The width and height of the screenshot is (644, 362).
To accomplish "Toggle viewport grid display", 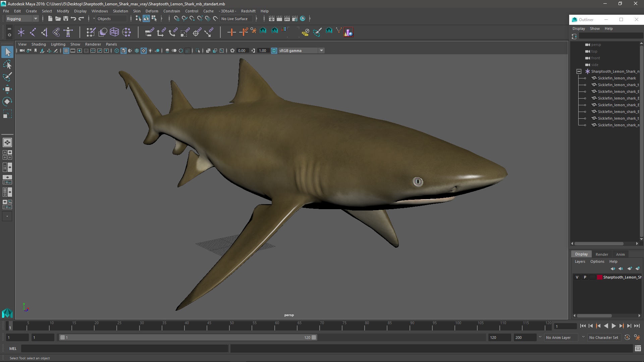I will (66, 51).
